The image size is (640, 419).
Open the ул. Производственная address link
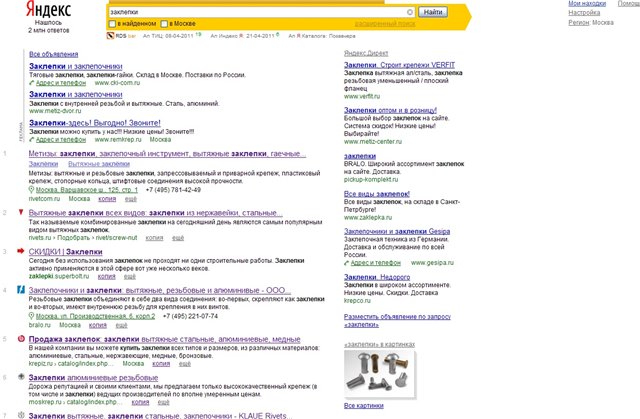[x=95, y=316]
